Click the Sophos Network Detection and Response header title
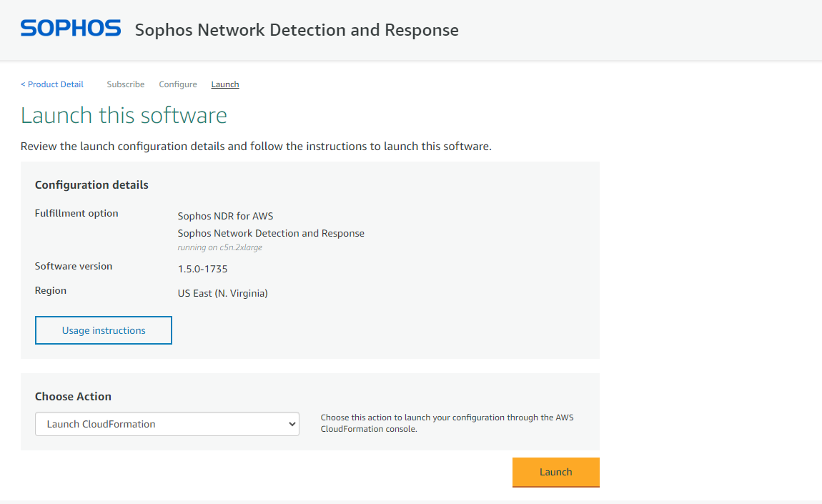The height and width of the screenshot is (504, 822). click(297, 30)
